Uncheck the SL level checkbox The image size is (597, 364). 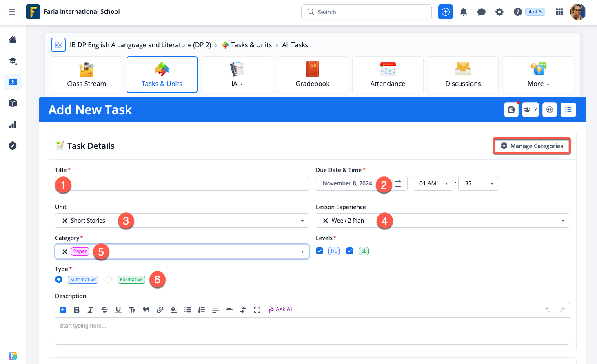tap(350, 251)
